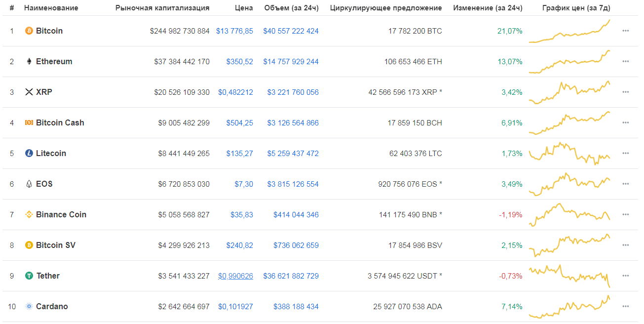Click the Cardano logo icon
Image resolution: width=644 pixels, height=324 pixels.
pos(29,306)
